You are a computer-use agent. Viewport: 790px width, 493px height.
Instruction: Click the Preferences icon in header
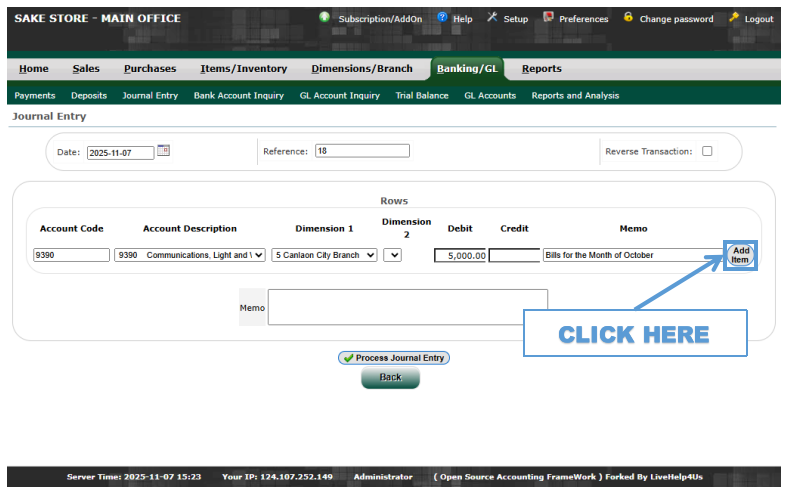pos(548,18)
